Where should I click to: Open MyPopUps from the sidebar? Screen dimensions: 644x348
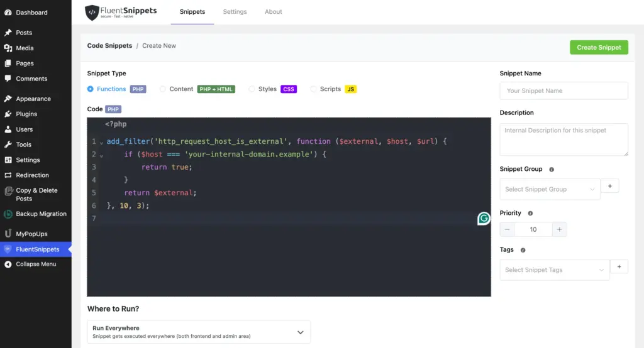pos(31,234)
